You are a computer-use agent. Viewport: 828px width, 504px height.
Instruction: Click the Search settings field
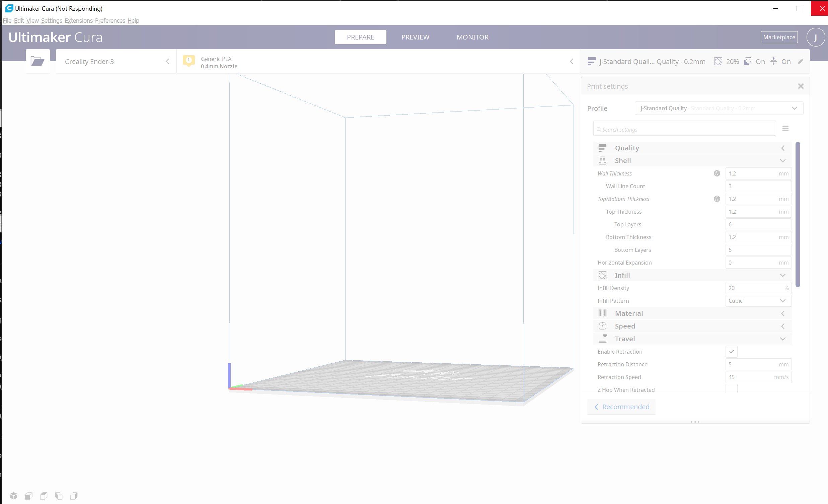[684, 129]
